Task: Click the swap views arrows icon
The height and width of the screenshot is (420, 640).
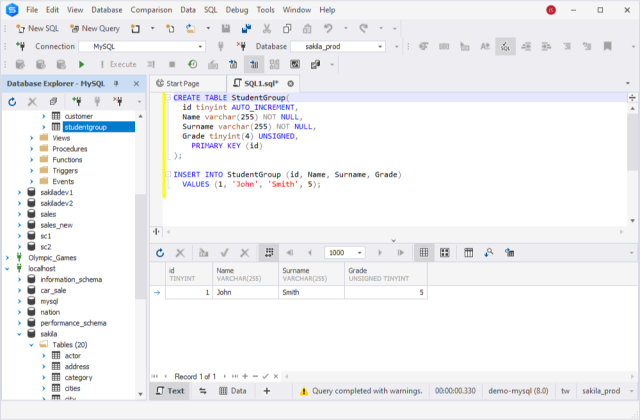Action: pos(202,391)
